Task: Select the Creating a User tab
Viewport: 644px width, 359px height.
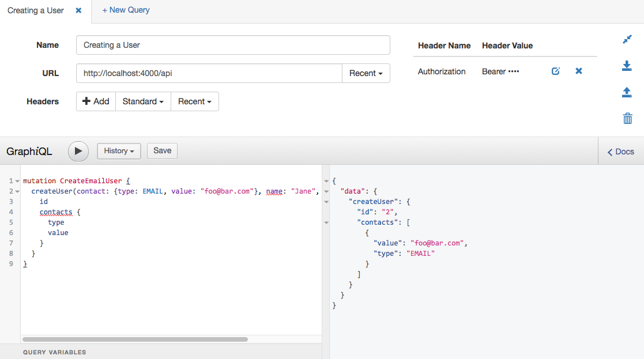Action: [36, 10]
